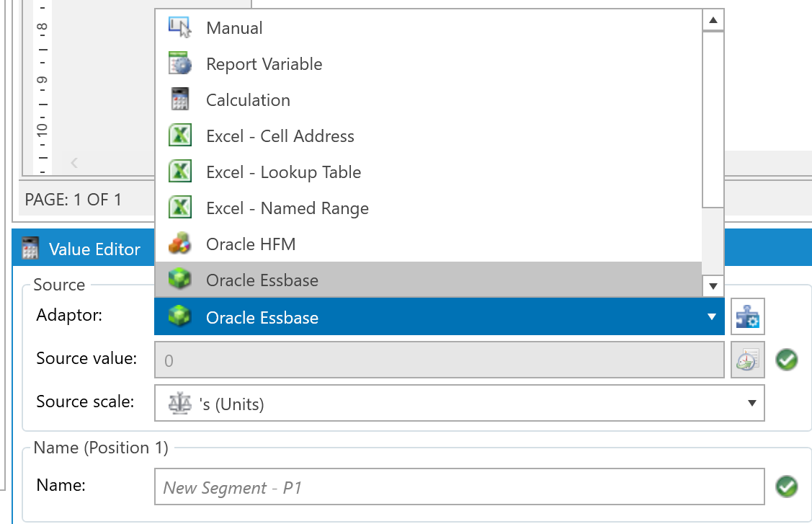
Task: Click the Source value input field
Action: pos(440,360)
